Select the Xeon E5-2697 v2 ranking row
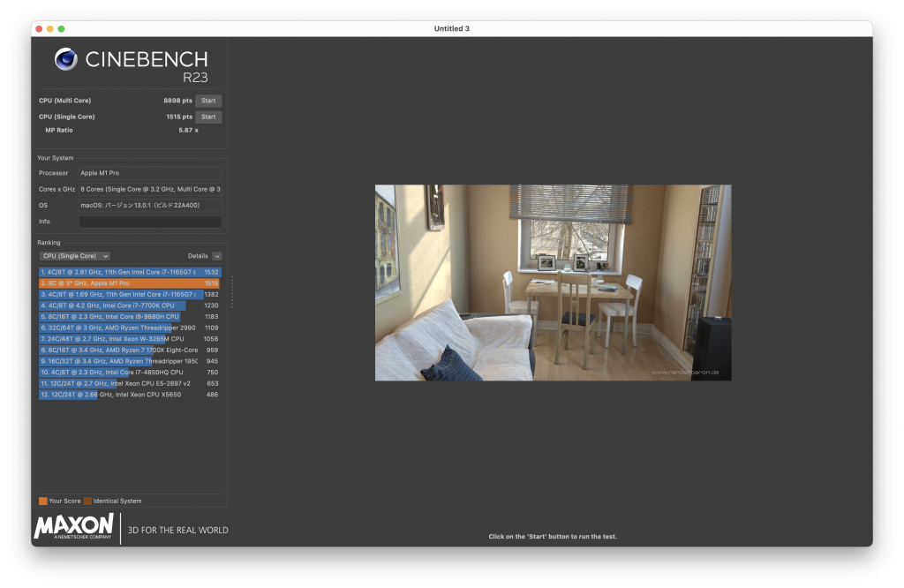The height and width of the screenshot is (588, 904). 130,383
